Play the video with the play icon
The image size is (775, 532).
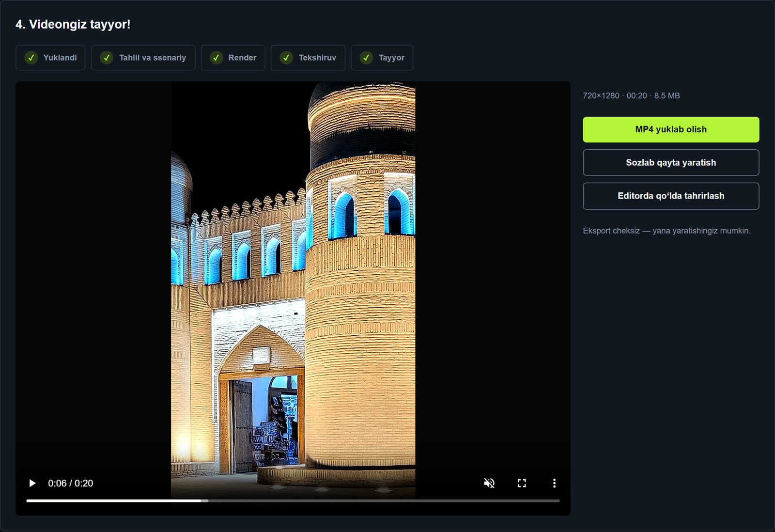tap(32, 483)
